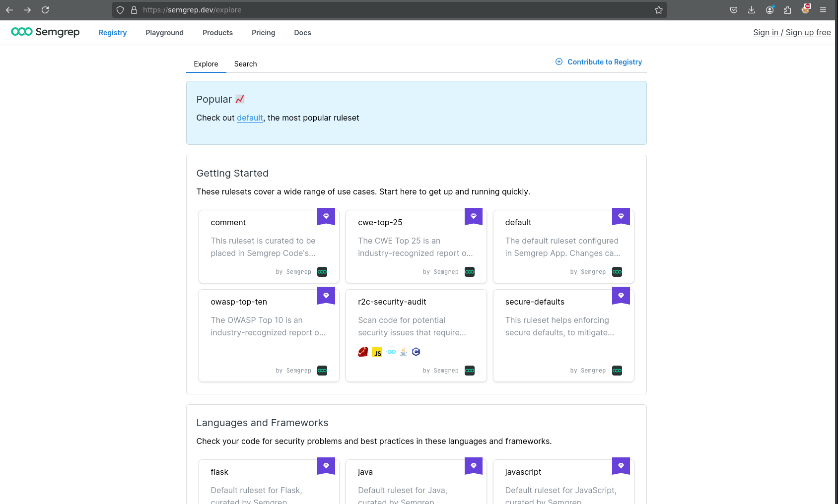Open the secure-defaults ruleset title

(x=535, y=302)
